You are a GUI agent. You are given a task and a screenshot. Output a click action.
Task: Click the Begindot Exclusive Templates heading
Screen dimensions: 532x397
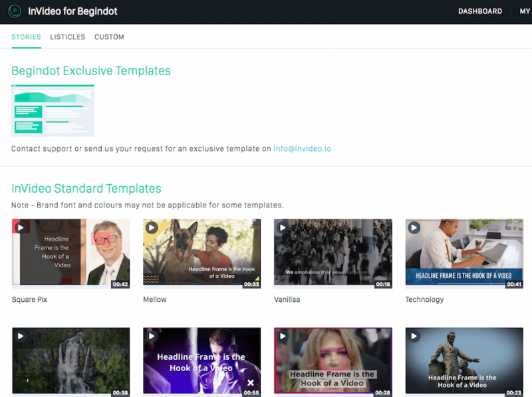[91, 71]
